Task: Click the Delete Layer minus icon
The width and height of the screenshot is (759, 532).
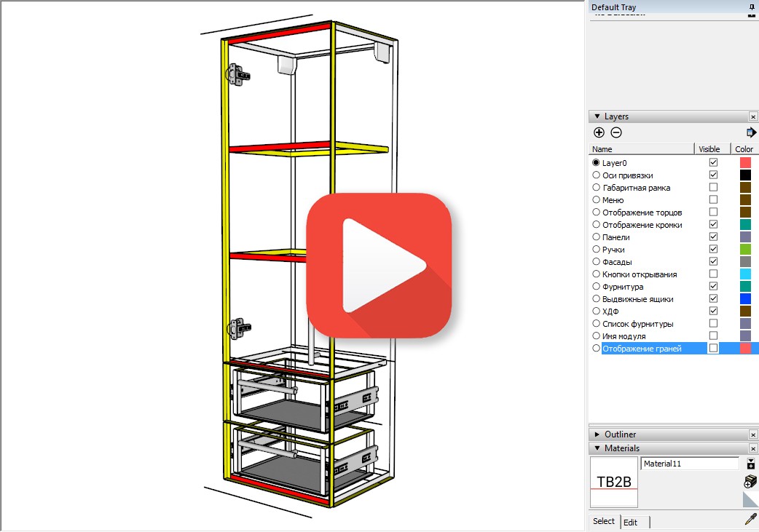Action: 616,132
